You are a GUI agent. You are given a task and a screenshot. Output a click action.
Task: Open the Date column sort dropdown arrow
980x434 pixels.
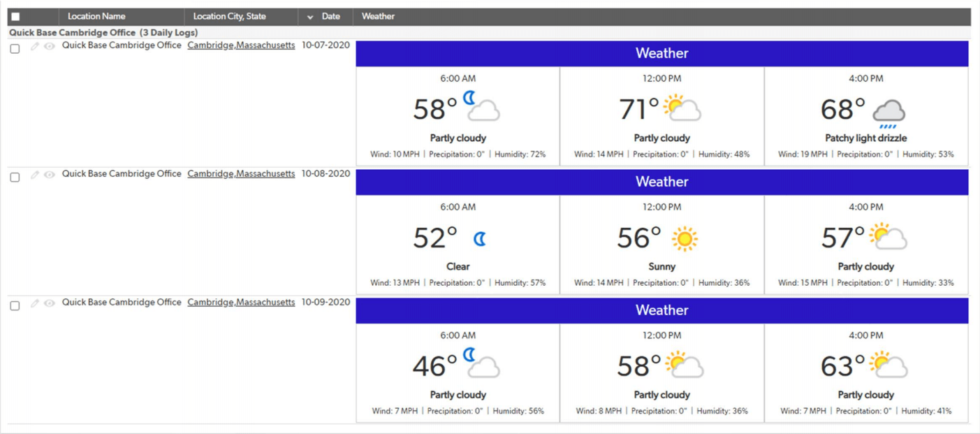[309, 16]
